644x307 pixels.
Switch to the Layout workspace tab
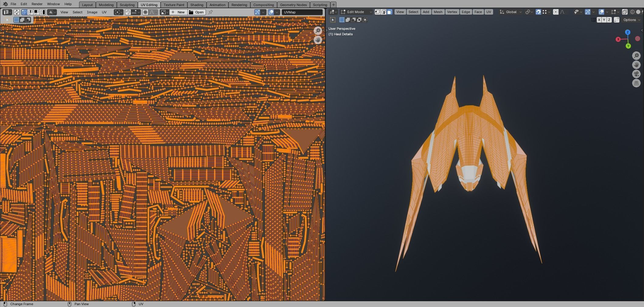pos(87,5)
